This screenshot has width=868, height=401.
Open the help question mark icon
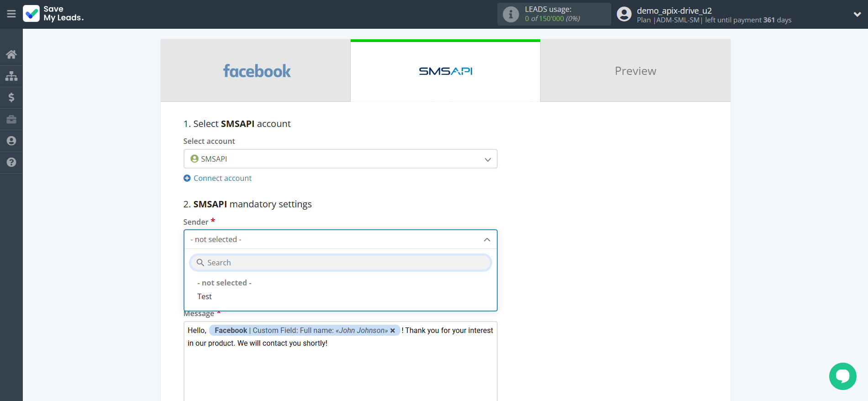11,162
